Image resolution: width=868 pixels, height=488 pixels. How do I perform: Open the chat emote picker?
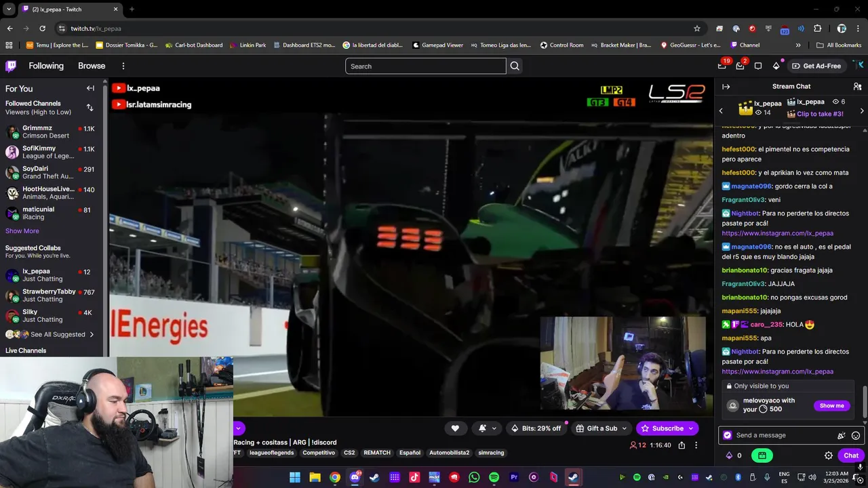[x=856, y=436]
